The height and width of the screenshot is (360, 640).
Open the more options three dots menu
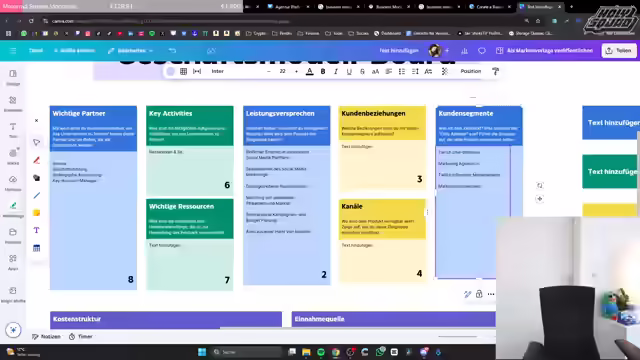point(491,294)
